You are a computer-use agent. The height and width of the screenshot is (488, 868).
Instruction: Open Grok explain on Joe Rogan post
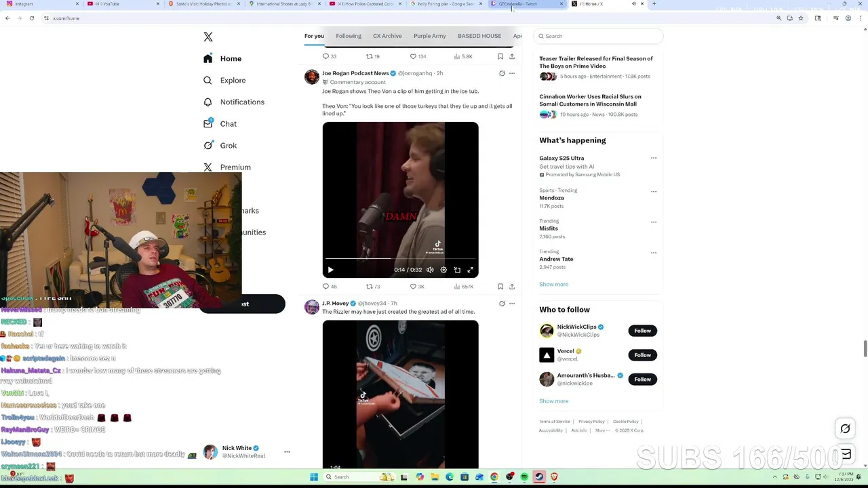tap(502, 73)
